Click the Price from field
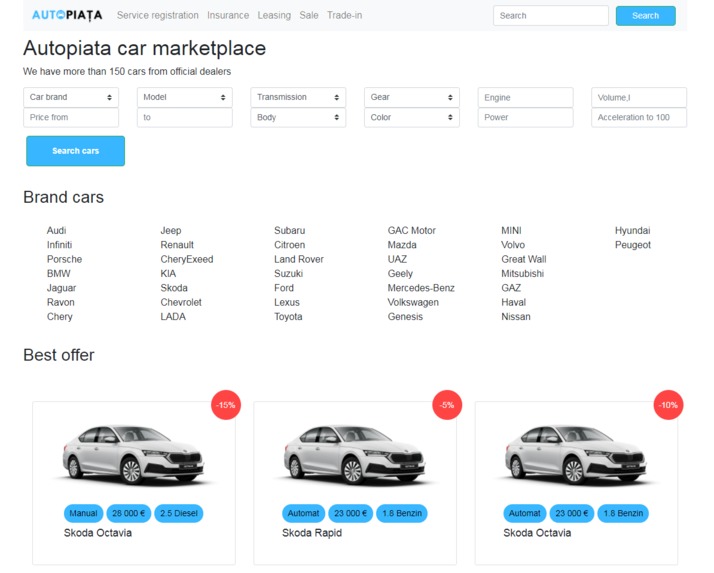The height and width of the screenshot is (573, 714). (x=71, y=118)
